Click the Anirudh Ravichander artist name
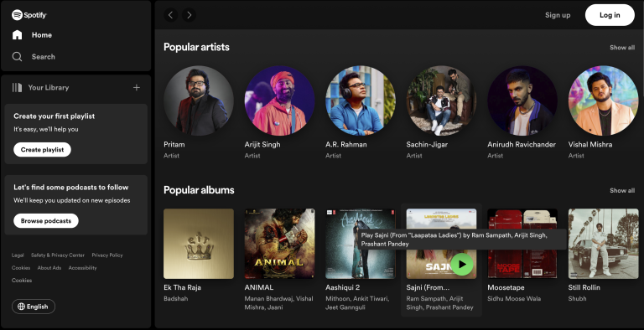The height and width of the screenshot is (330, 644). [522, 144]
